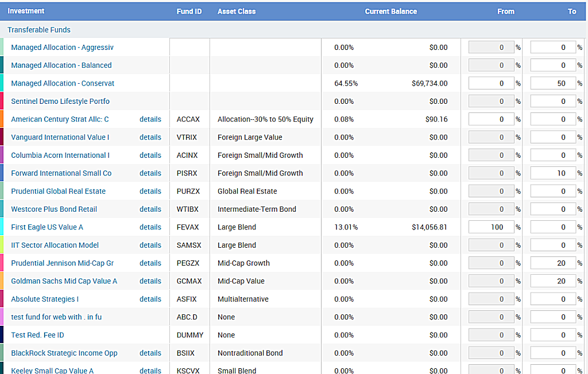Open Prudential Global Real Estate fund
Viewport: 588px width, 374px height.
(59, 191)
